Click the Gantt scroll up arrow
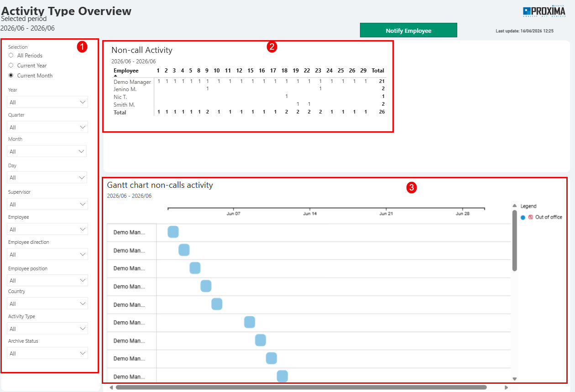 coord(515,206)
